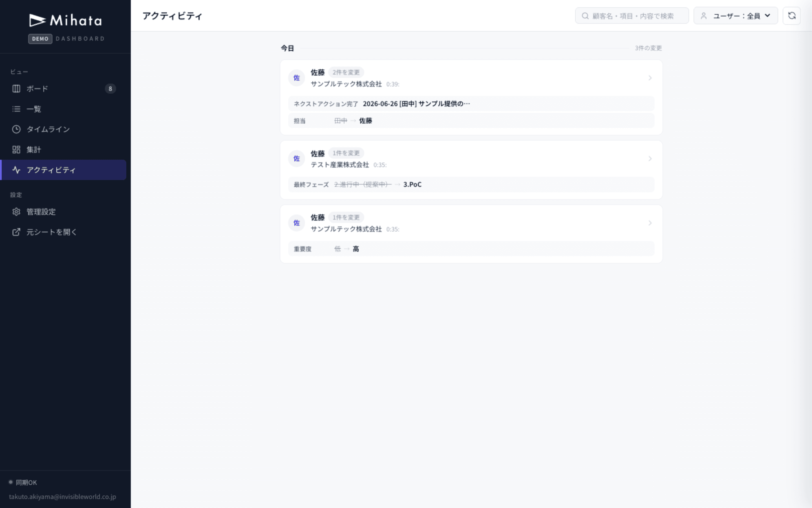Image resolution: width=812 pixels, height=508 pixels.
Task: Select アクティビティ in the sidebar
Action: pos(64,170)
